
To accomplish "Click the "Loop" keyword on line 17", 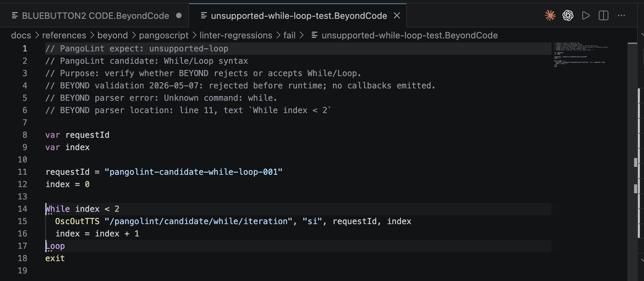I will coord(55,246).
